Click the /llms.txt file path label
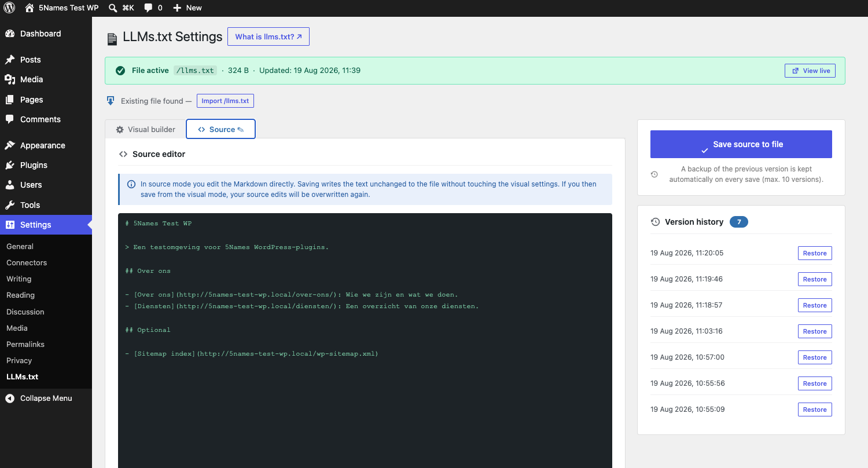 (195, 71)
